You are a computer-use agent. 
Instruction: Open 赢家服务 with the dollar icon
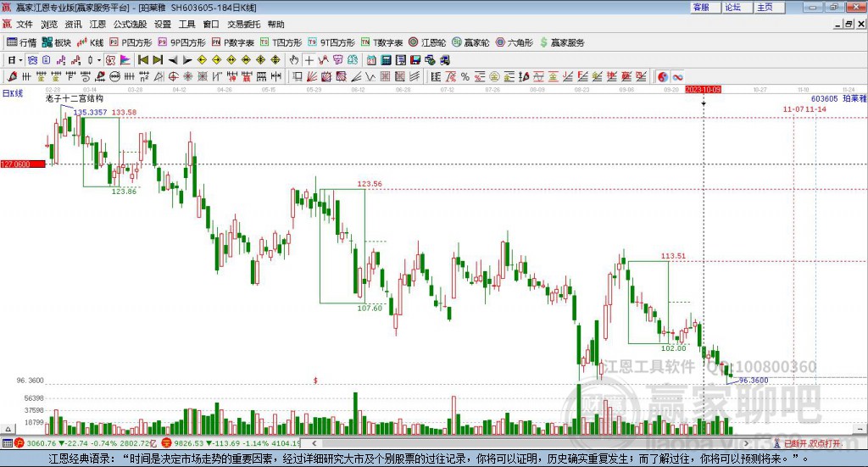point(562,42)
